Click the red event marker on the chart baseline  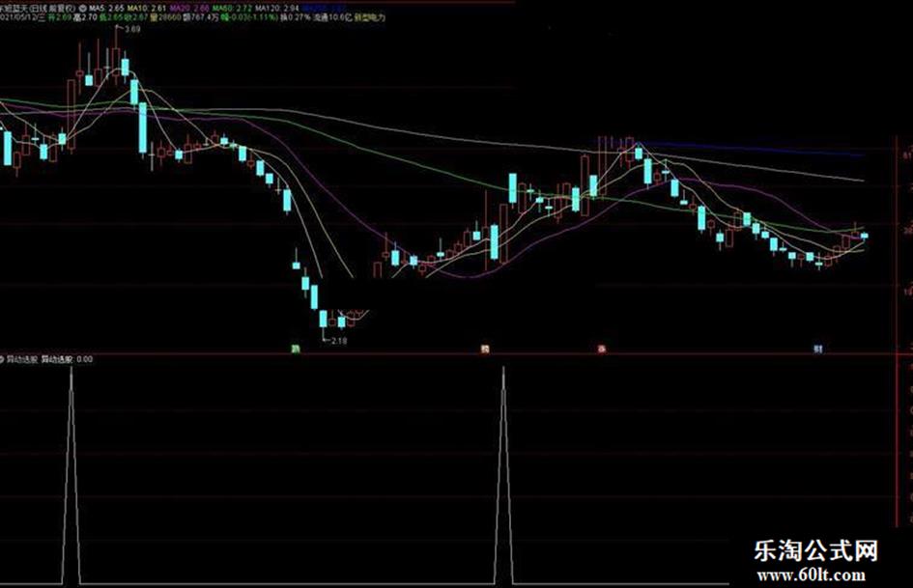pyautogui.click(x=602, y=350)
